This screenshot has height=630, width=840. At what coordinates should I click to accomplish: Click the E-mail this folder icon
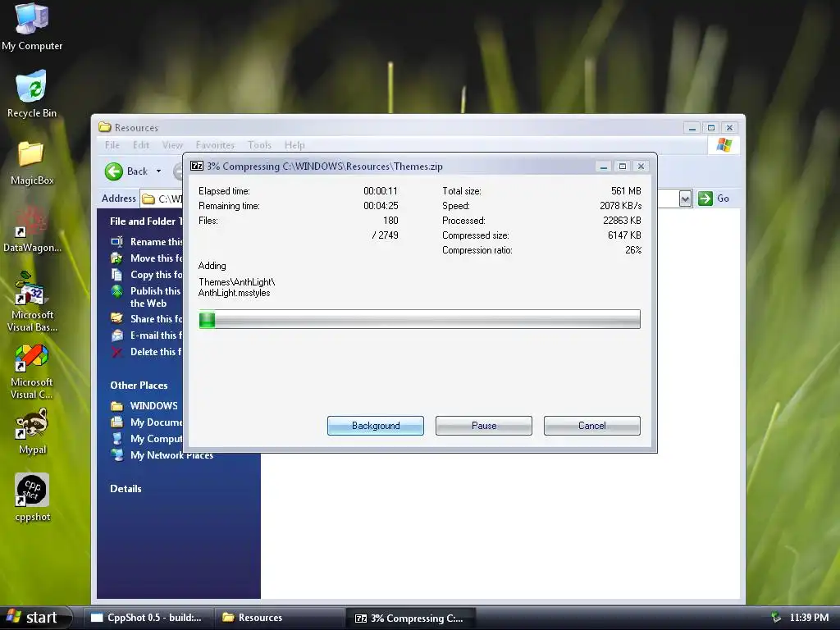(116, 336)
